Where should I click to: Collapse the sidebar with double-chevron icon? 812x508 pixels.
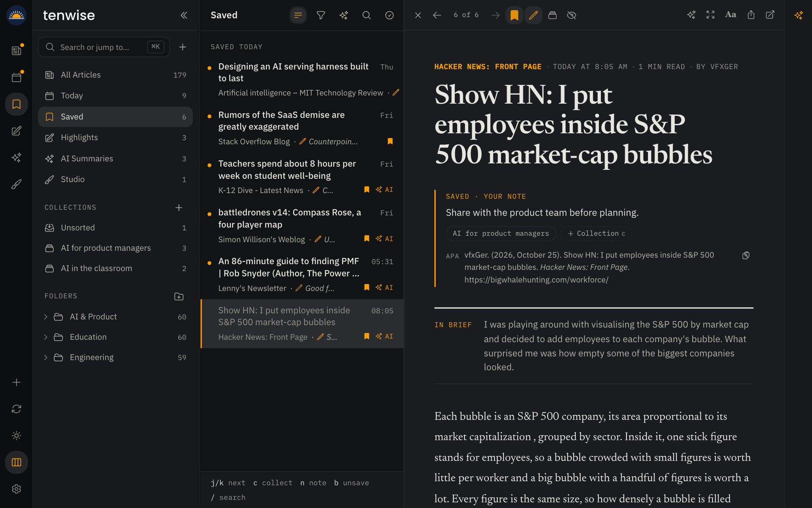(184, 15)
